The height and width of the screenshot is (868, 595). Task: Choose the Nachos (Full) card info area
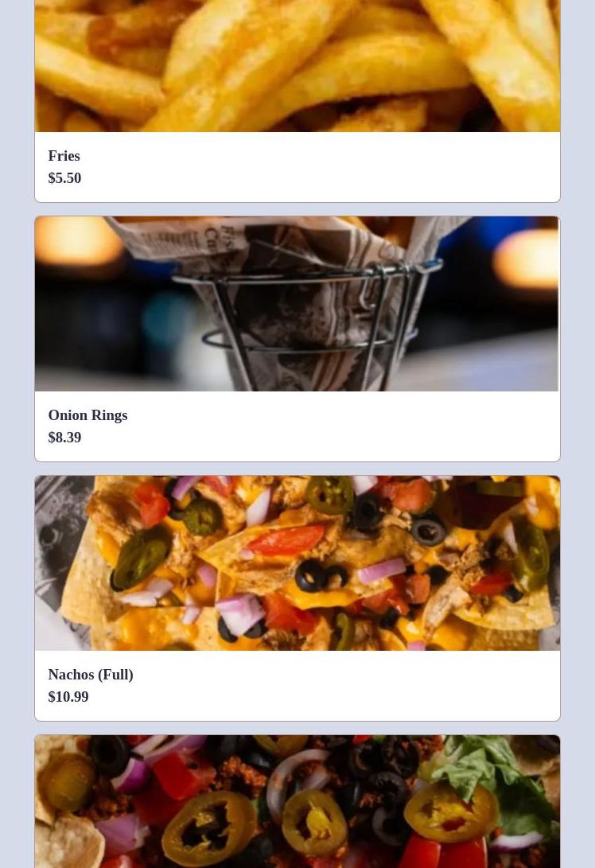297,685
